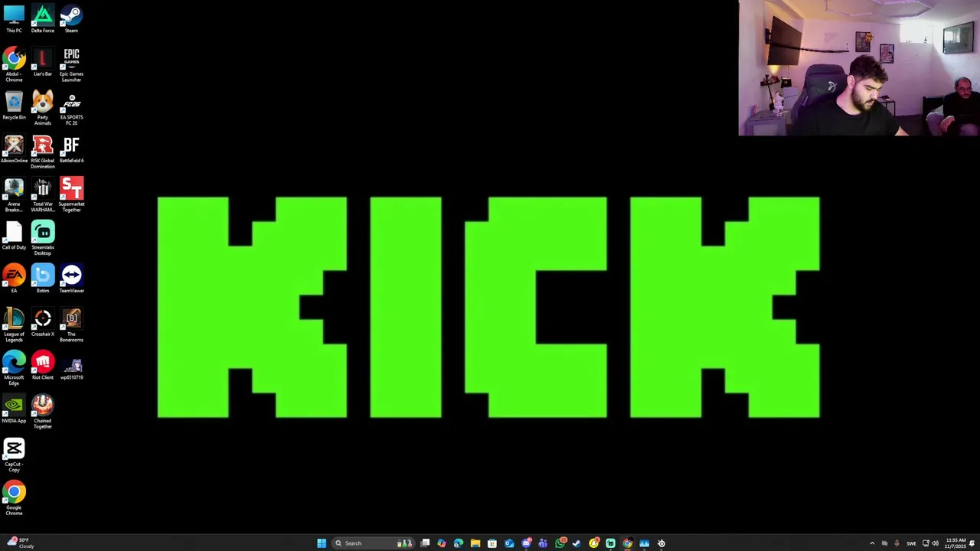The width and height of the screenshot is (980, 551).
Task: Launch the Crosshair X desktop shortcut
Action: click(43, 323)
